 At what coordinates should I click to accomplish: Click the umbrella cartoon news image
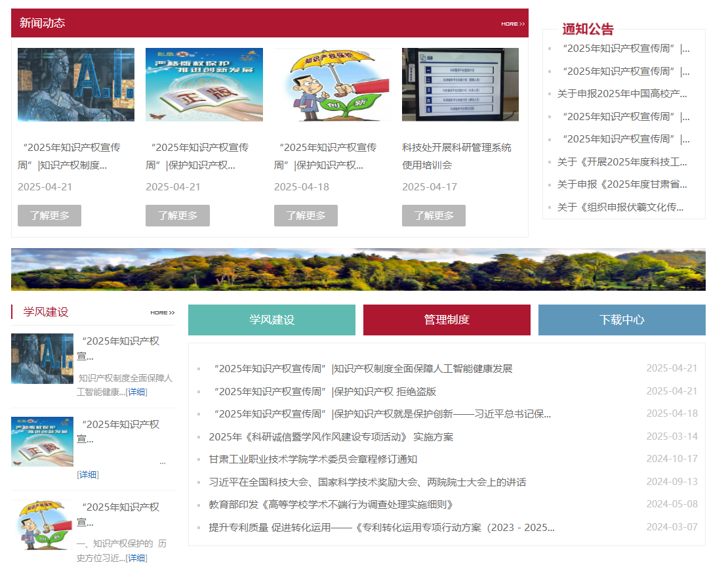[332, 85]
